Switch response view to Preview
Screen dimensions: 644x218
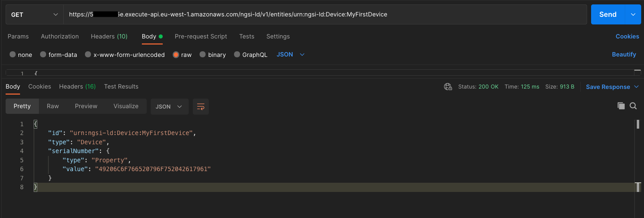86,106
